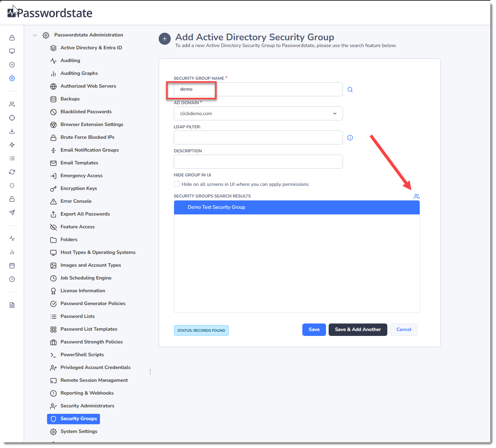Cancel adding the security group
Image resolution: width=496 pixels, height=448 pixels.
[404, 330]
